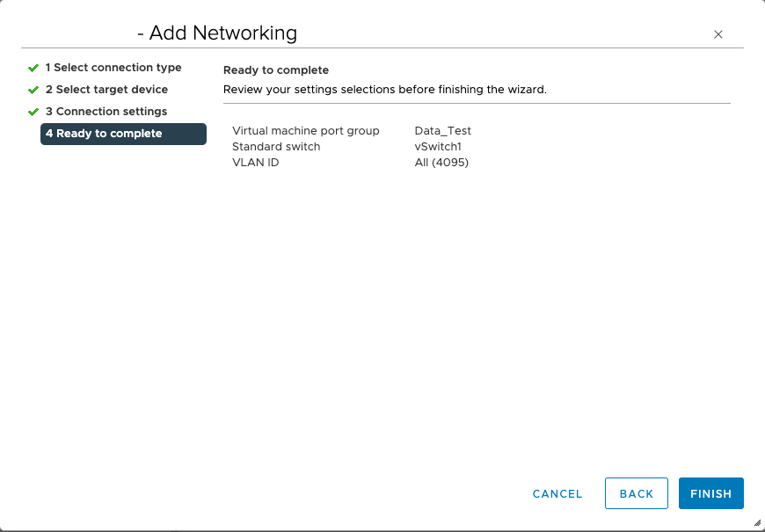Select step 4 Ready to complete
Screen dimensions: 765x532
(x=123, y=134)
